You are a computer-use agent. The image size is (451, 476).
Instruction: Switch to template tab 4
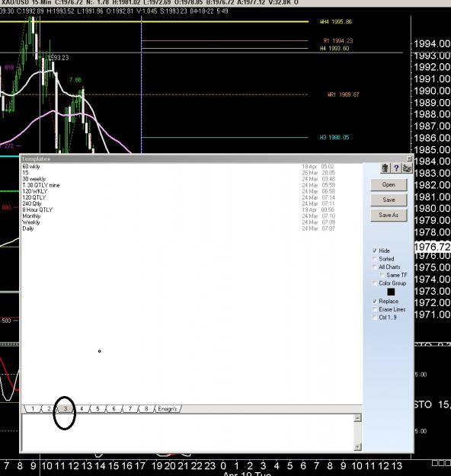click(82, 409)
